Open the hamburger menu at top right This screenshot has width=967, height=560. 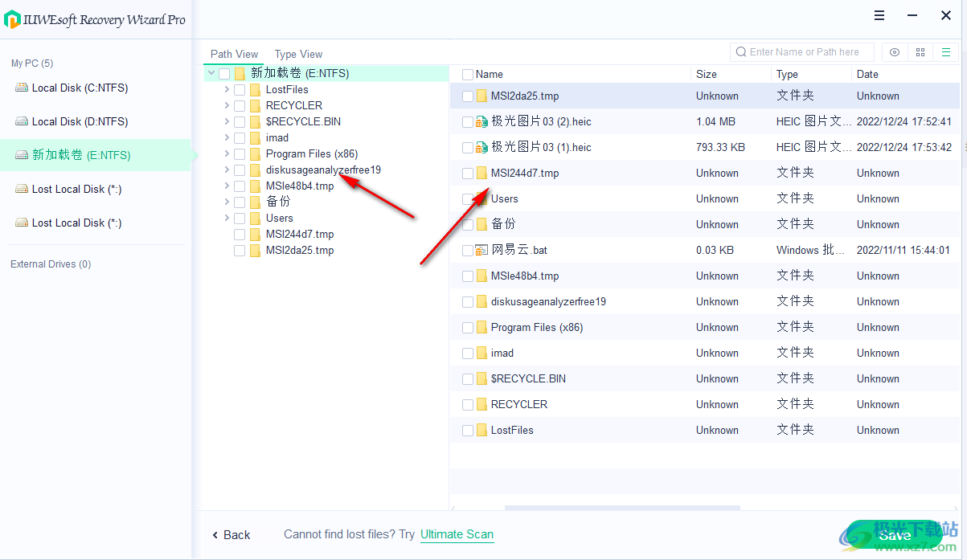coord(879,14)
